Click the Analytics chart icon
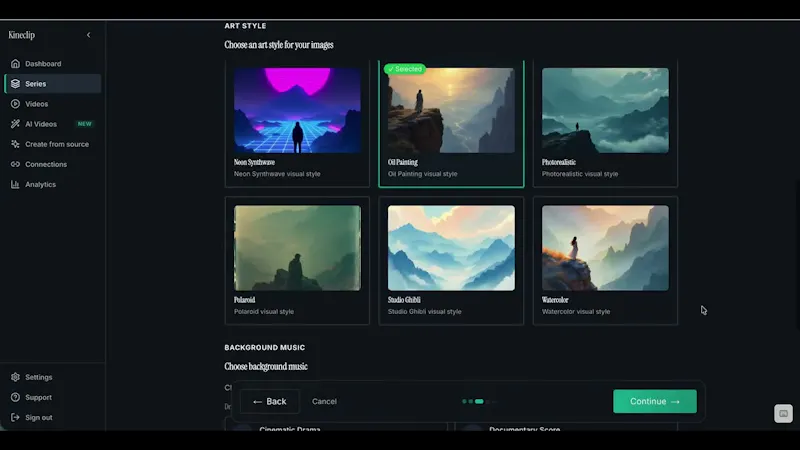 pyautogui.click(x=15, y=184)
